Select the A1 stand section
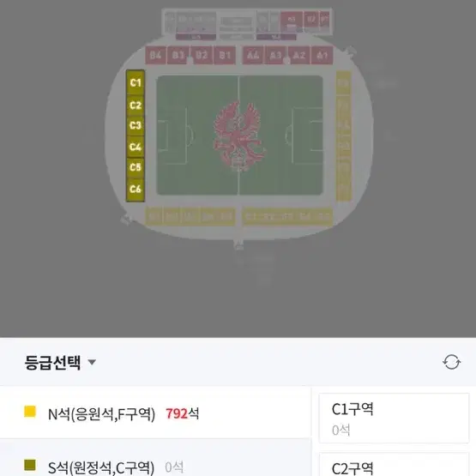The height and width of the screenshot is (476, 476). pos(322,55)
